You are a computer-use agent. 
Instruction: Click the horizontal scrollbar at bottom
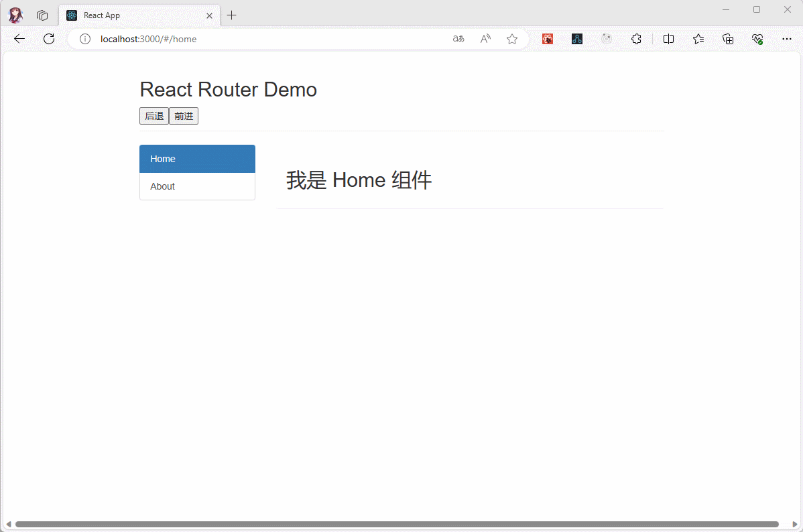(x=397, y=524)
